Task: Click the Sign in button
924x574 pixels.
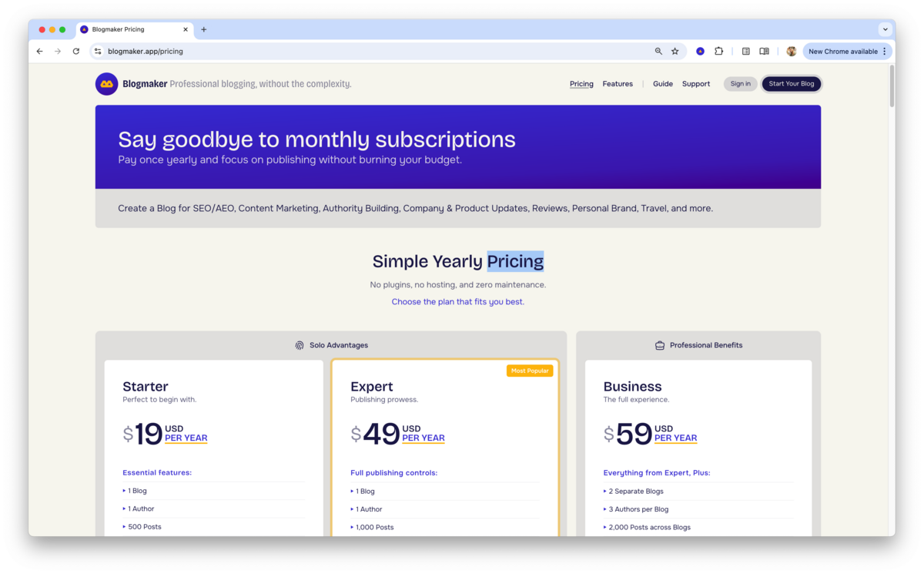Action: pos(740,83)
